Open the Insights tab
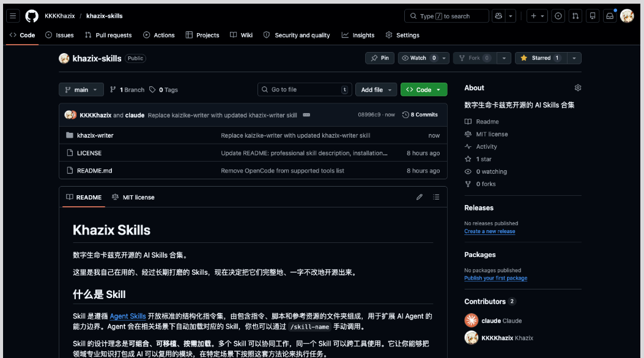Screen dimensions: 644x358 [x=358, y=35]
